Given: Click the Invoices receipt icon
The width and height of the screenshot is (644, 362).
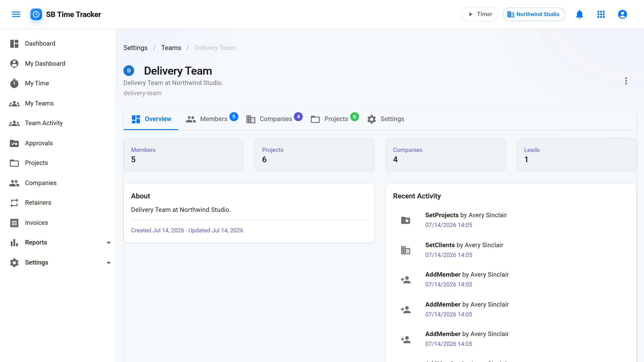Looking at the screenshot, I should [x=14, y=223].
